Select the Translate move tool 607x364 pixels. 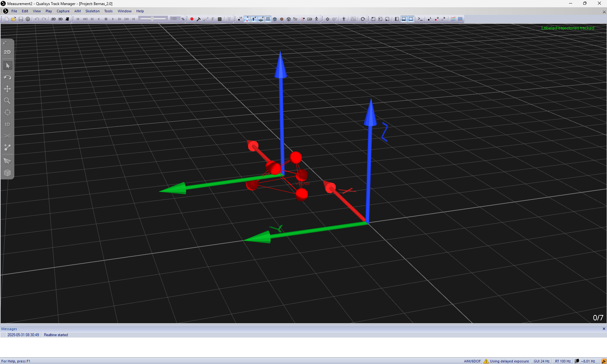coord(8,89)
